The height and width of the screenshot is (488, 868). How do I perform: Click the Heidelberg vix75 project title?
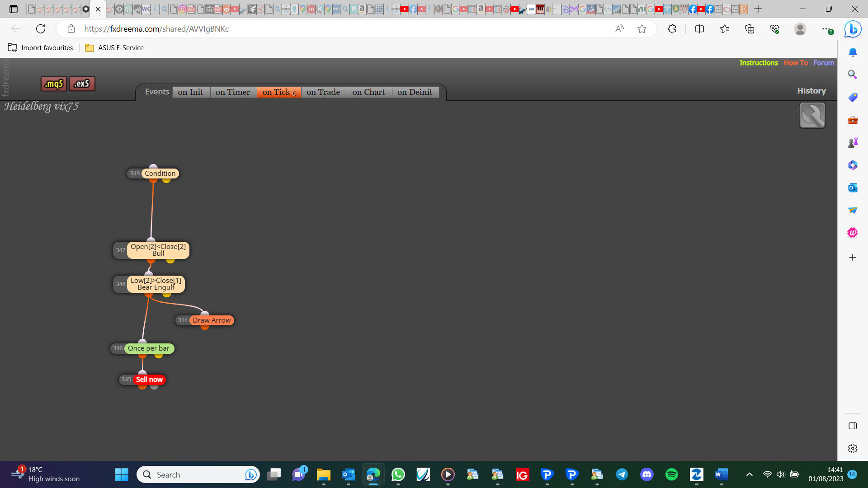(x=42, y=107)
